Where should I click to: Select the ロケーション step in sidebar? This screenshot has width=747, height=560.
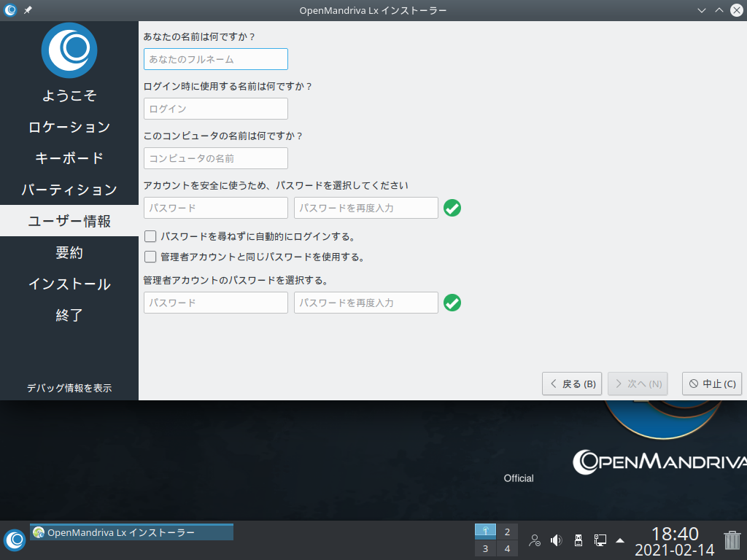[x=69, y=127]
